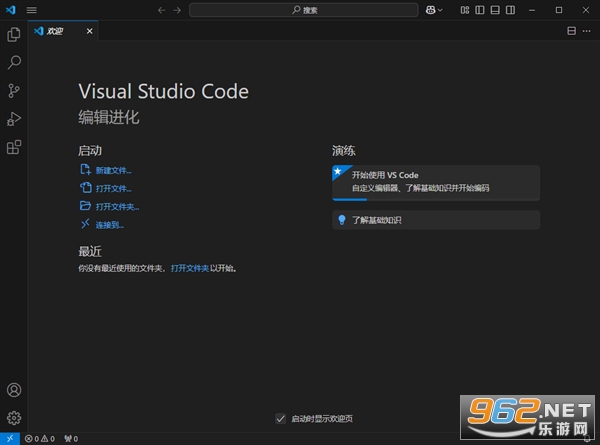Open the Accounts menu icon
The height and width of the screenshot is (445, 600).
coord(14,390)
